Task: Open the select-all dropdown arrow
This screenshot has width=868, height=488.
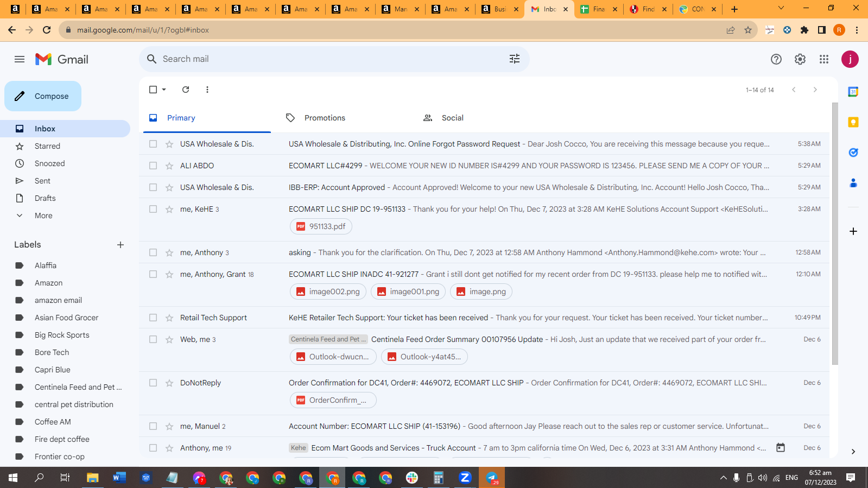Action: [x=164, y=90]
